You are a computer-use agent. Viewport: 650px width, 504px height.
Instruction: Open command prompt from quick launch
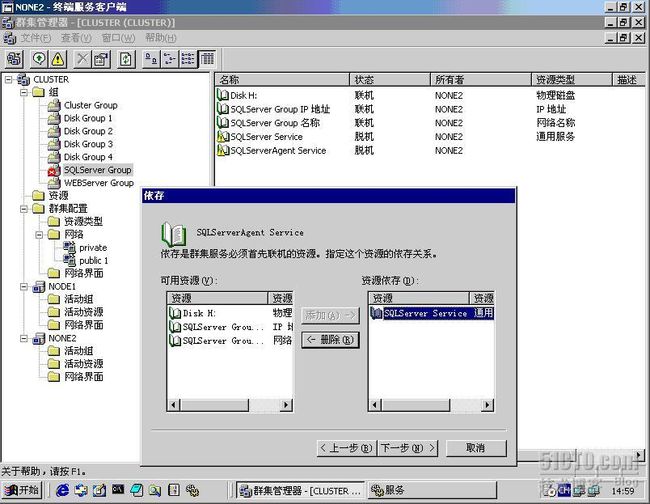pos(118,490)
